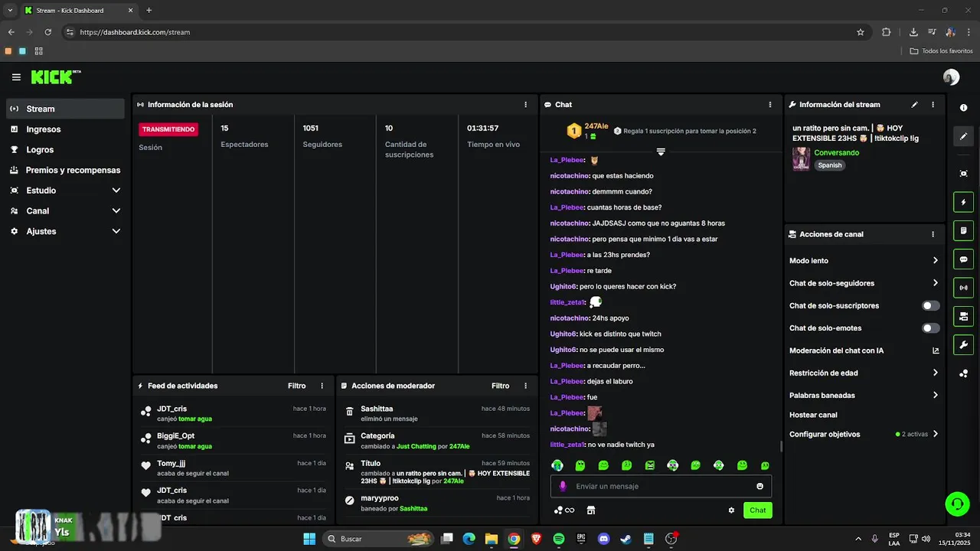This screenshot has height=551, width=980.
Task: Open the shop icon below the chat
Action: [591, 510]
